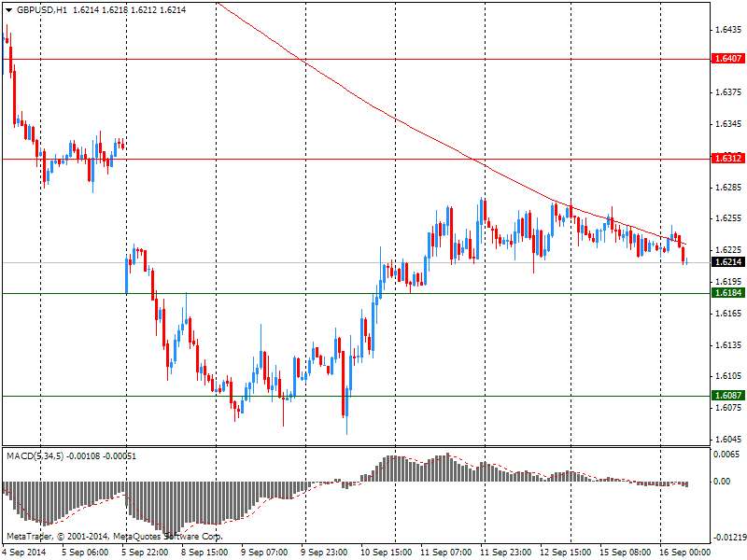Click the 4 Sep 2014 time label
747x560 pixels.
(x=24, y=553)
